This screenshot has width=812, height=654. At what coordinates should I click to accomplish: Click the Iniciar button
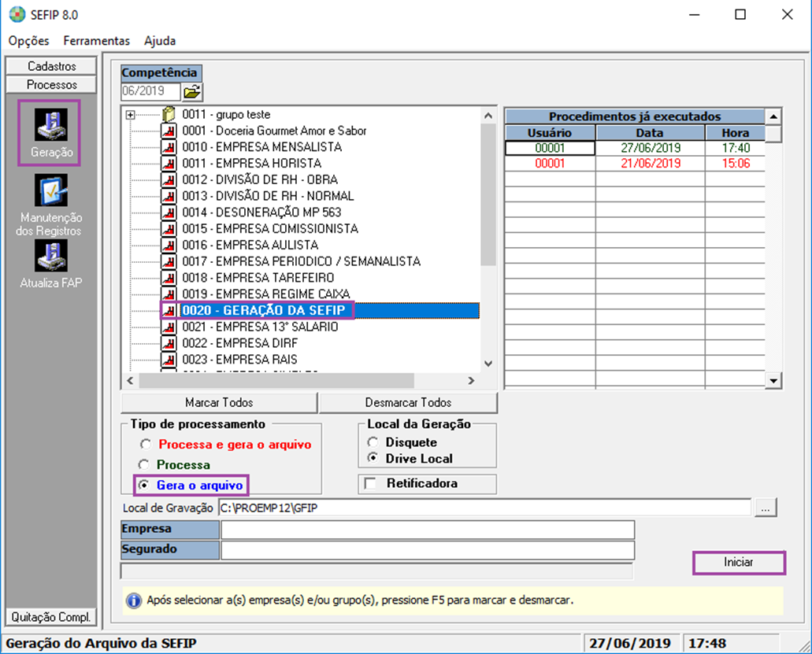point(739,563)
